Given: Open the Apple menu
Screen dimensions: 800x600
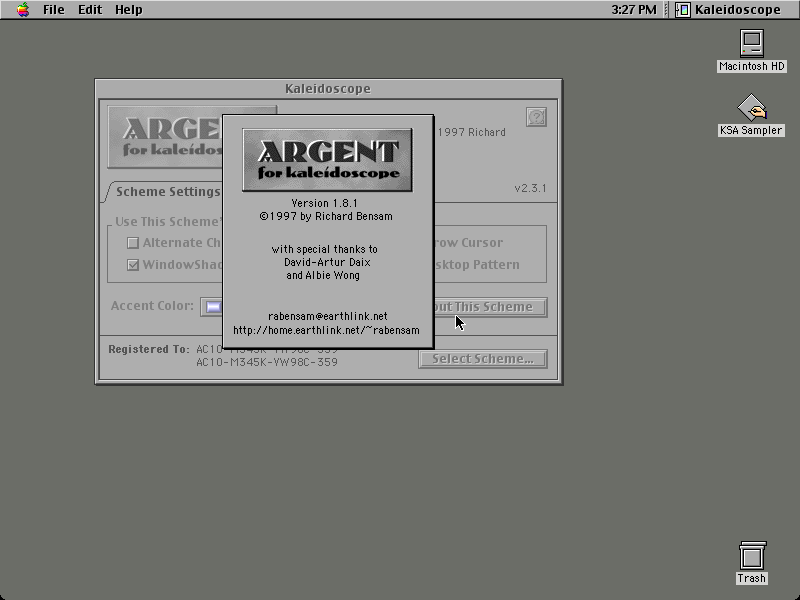Looking at the screenshot, I should click(23, 10).
